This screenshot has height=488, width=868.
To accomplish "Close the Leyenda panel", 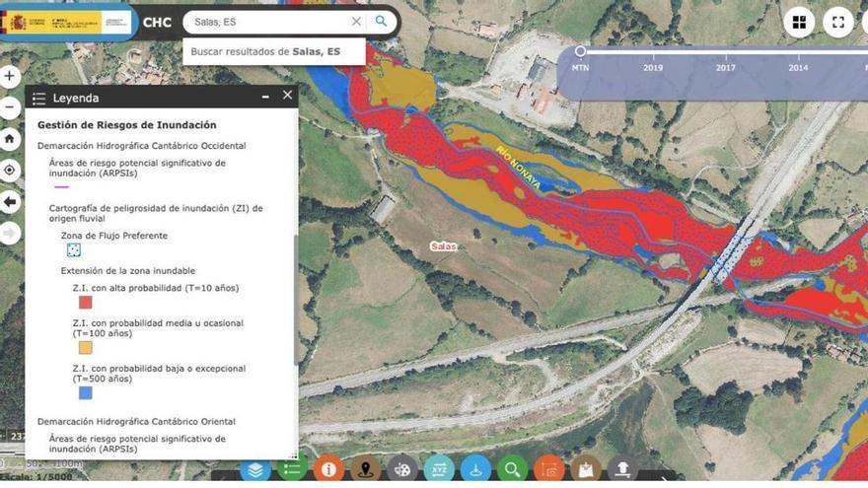I will [x=287, y=96].
